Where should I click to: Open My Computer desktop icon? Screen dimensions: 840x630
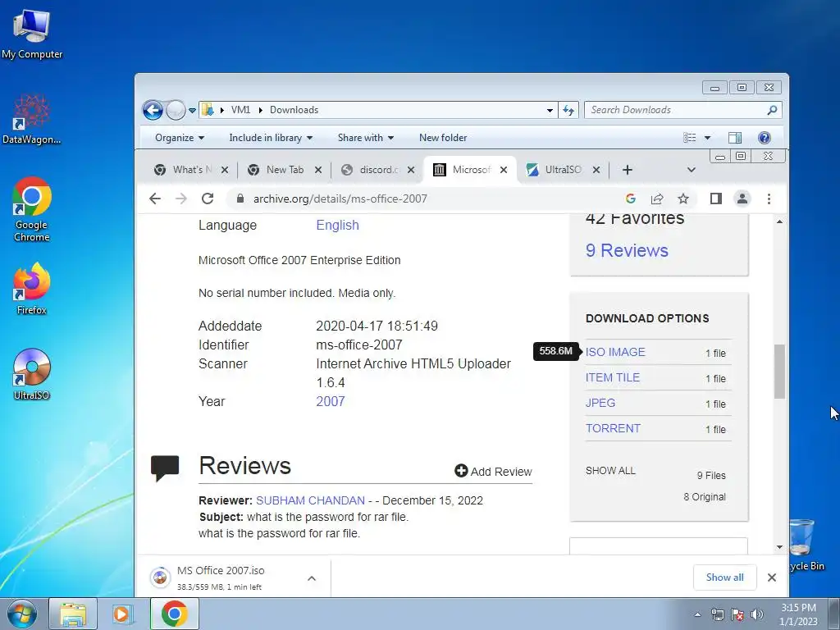click(x=32, y=34)
